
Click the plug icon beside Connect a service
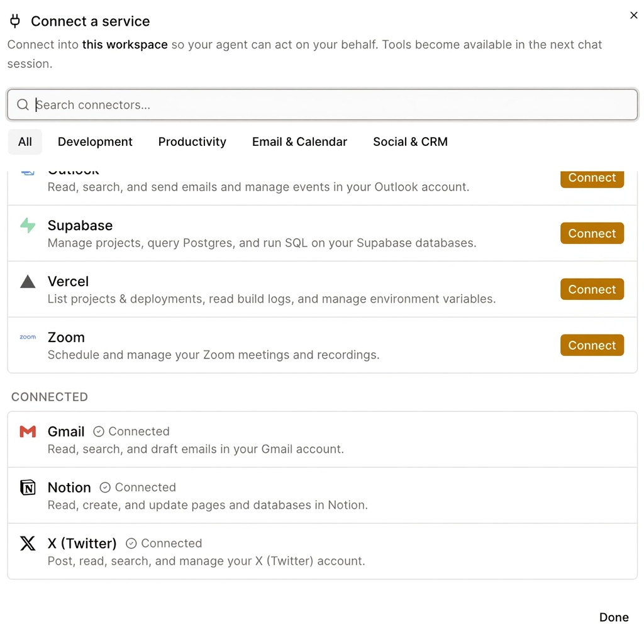pos(15,21)
